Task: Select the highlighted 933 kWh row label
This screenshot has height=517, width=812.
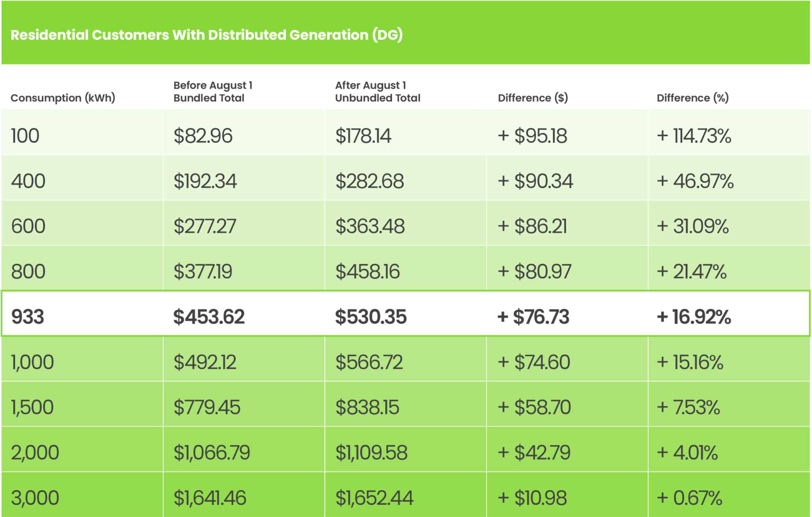Action: pyautogui.click(x=27, y=317)
